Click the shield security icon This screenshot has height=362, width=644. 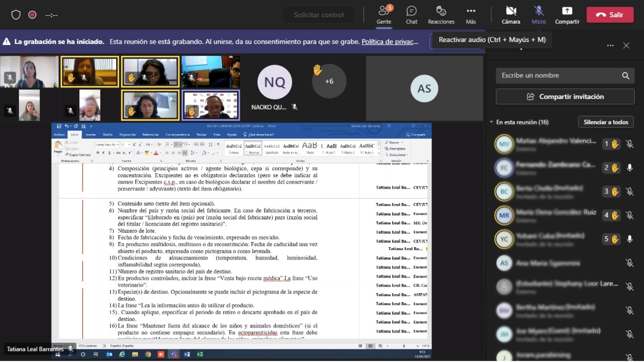[x=16, y=15]
